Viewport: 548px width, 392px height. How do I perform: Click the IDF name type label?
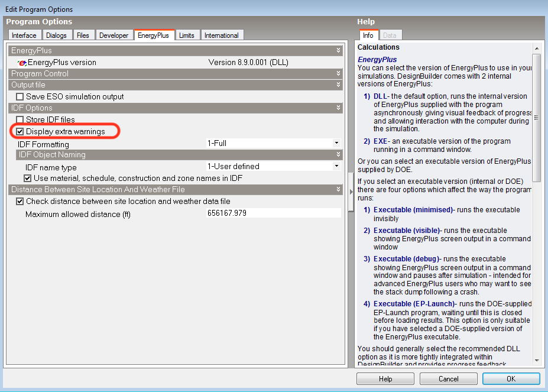[51, 167]
